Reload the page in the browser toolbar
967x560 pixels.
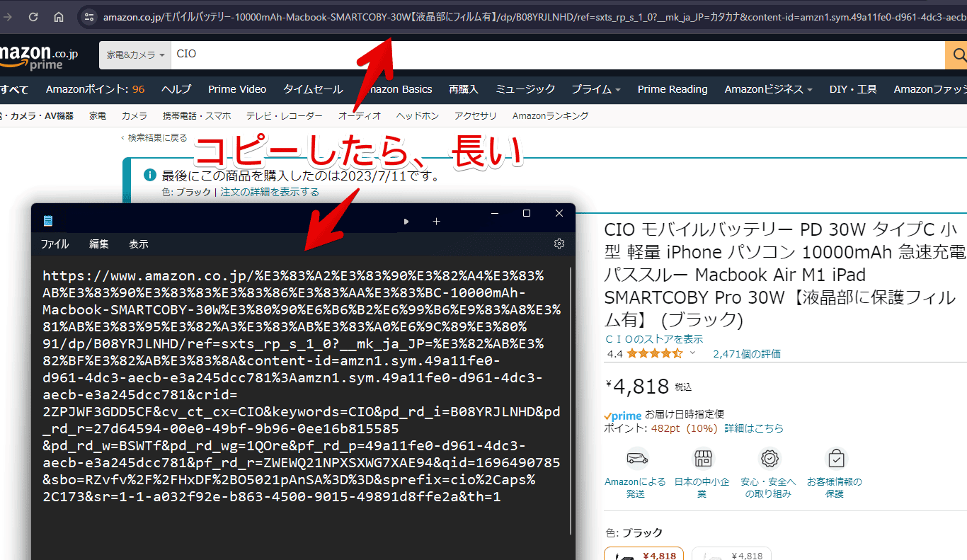click(x=33, y=17)
